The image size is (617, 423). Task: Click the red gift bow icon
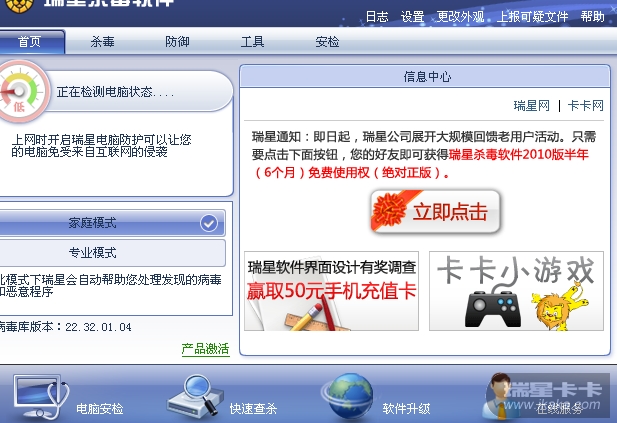coord(388,211)
